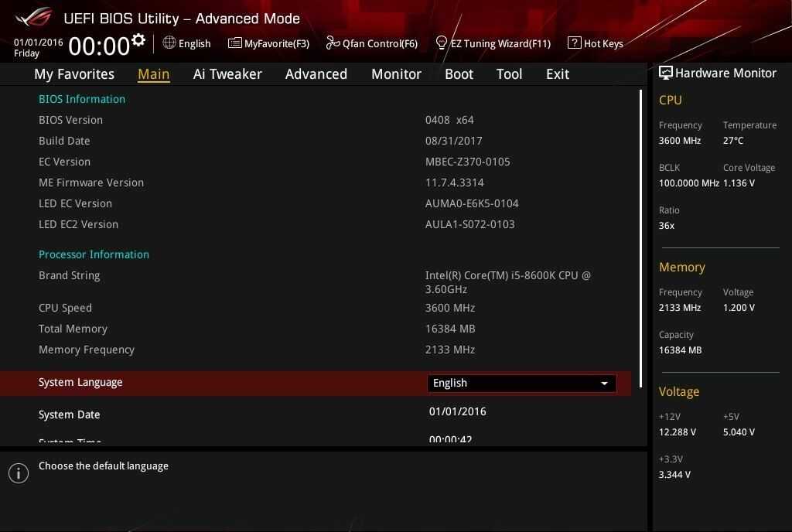Click the Hardware Monitor display icon
This screenshot has width=792, height=532.
tap(665, 73)
